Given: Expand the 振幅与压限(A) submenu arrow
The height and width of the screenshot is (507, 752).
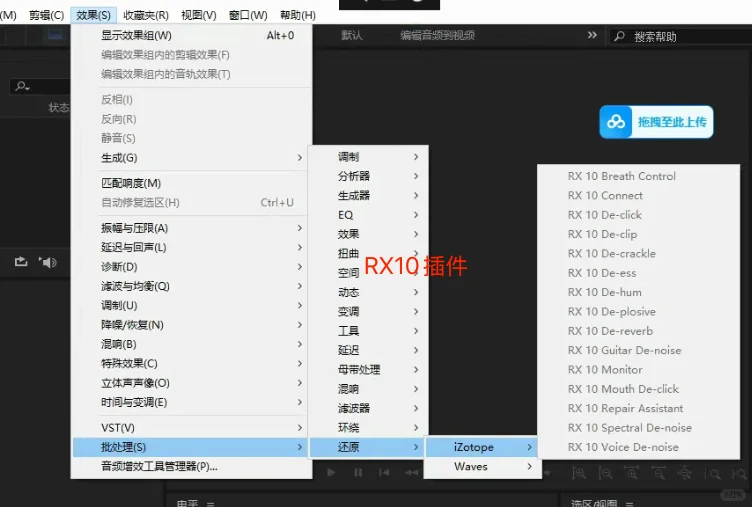Looking at the screenshot, I should (x=300, y=228).
